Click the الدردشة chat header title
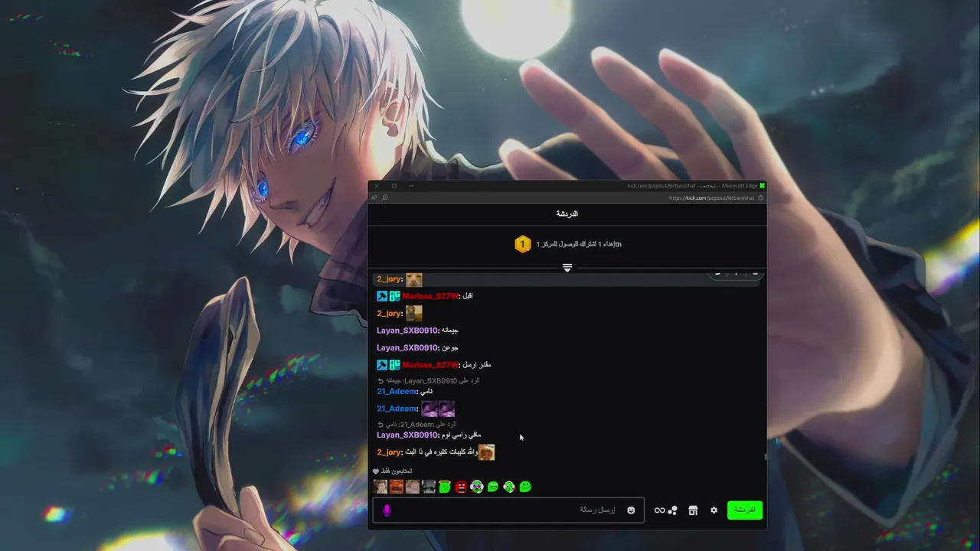The image size is (980, 551). 567,214
